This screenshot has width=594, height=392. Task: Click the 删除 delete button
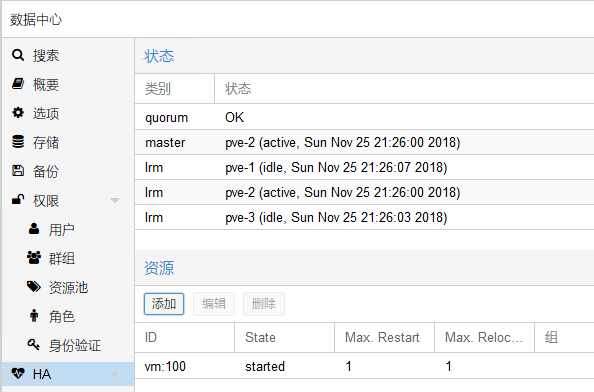[x=264, y=304]
